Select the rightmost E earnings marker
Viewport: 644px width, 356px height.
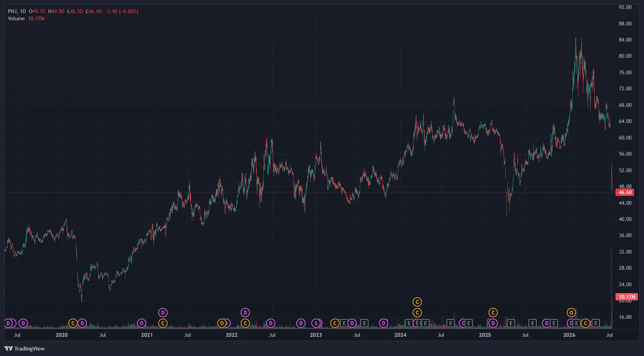coord(596,323)
